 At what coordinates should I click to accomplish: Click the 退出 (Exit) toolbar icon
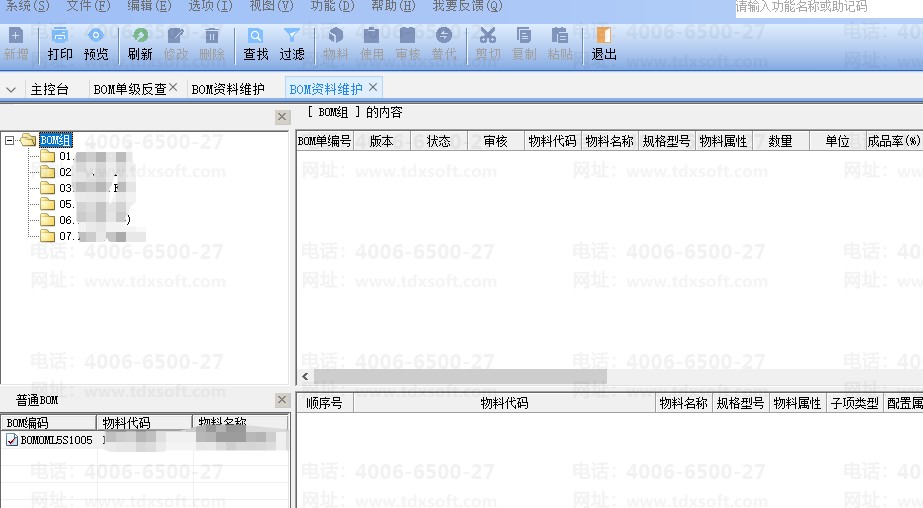604,44
